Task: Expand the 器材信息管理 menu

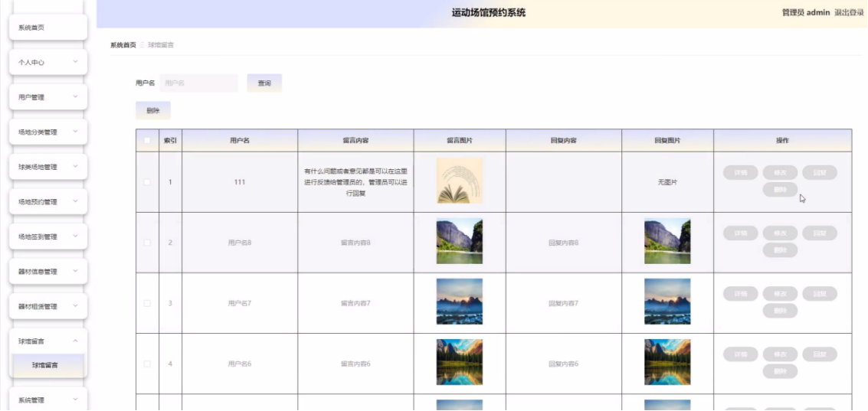Action: pyautogui.click(x=48, y=272)
